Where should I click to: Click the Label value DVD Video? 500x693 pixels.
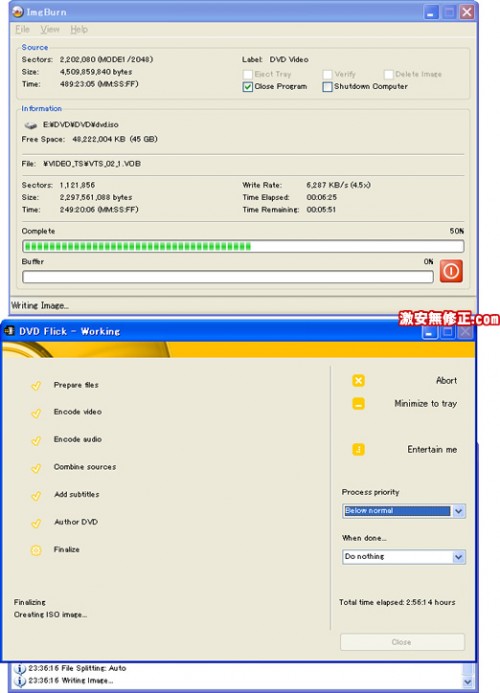(289, 59)
